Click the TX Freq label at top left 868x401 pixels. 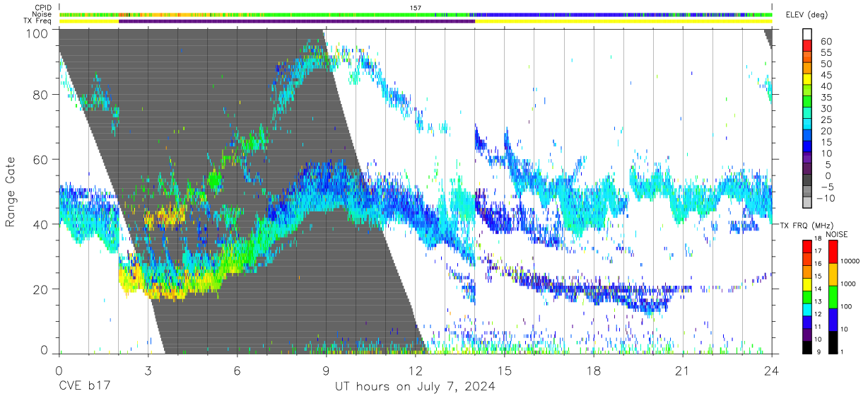click(38, 21)
